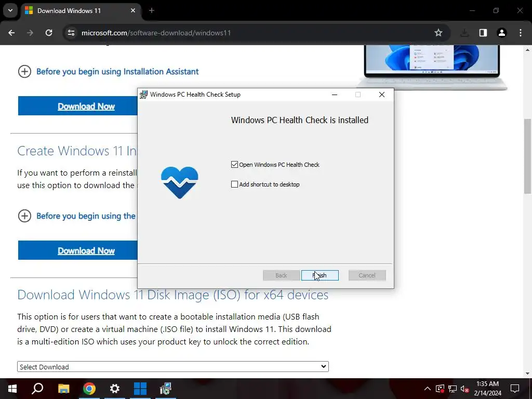Click the Windows 11 laptop image
The height and width of the screenshot is (399, 532).
(432, 67)
